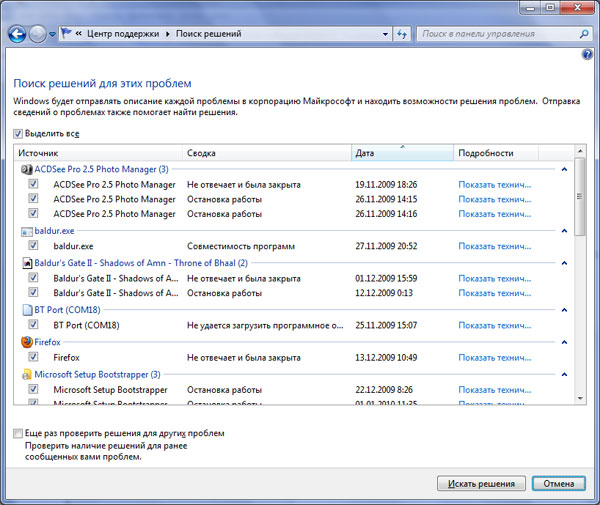Click 'Центр поддержки' in the breadcrumb

[x=123, y=34]
